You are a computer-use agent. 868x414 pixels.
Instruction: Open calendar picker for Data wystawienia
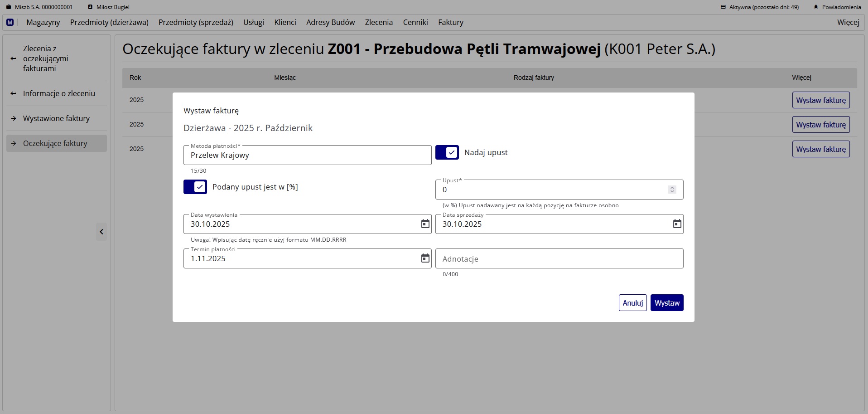click(x=425, y=224)
